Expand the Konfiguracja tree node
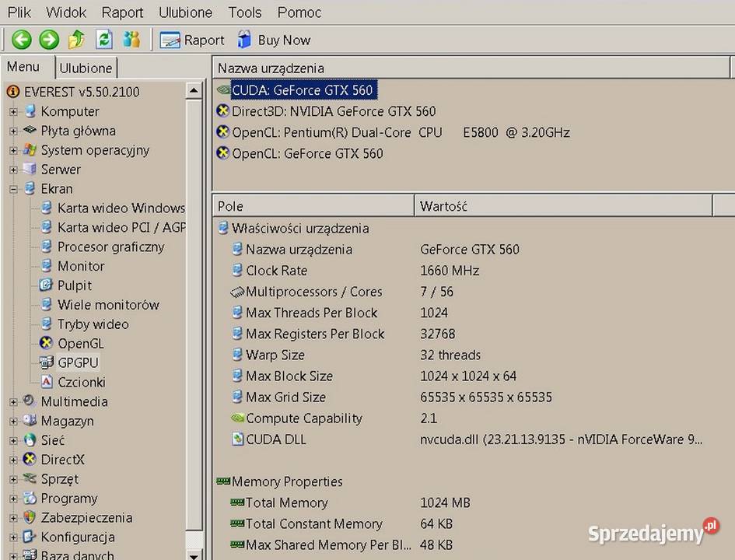The height and width of the screenshot is (560, 735). point(13,537)
